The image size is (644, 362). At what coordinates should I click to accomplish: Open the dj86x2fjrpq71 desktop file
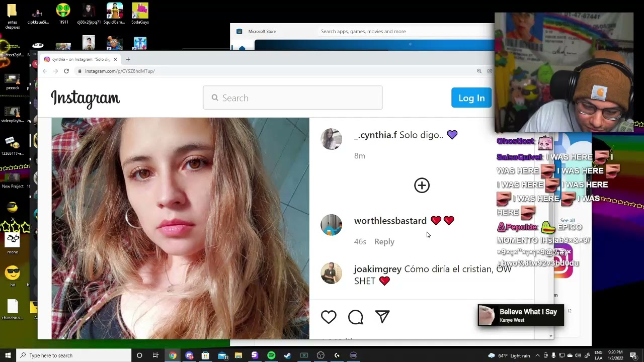(x=89, y=14)
